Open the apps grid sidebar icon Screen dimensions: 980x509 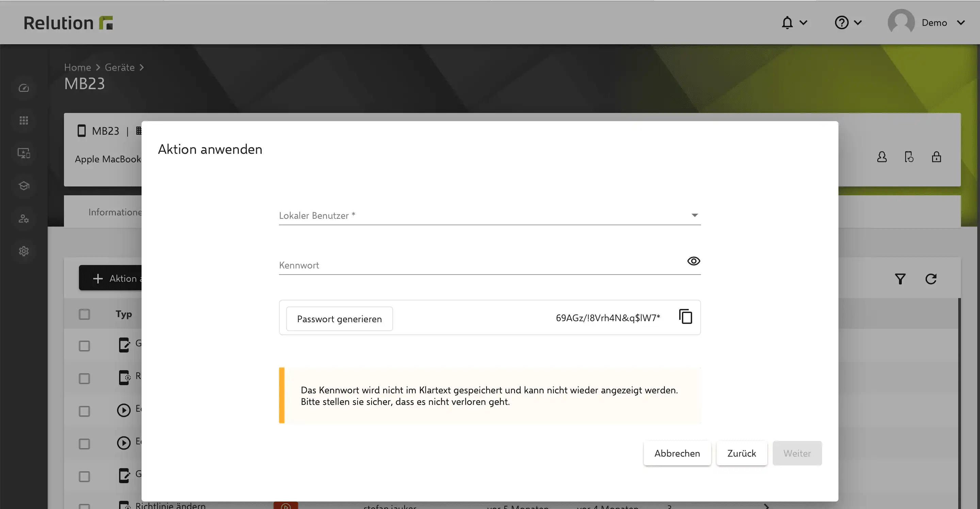click(23, 120)
